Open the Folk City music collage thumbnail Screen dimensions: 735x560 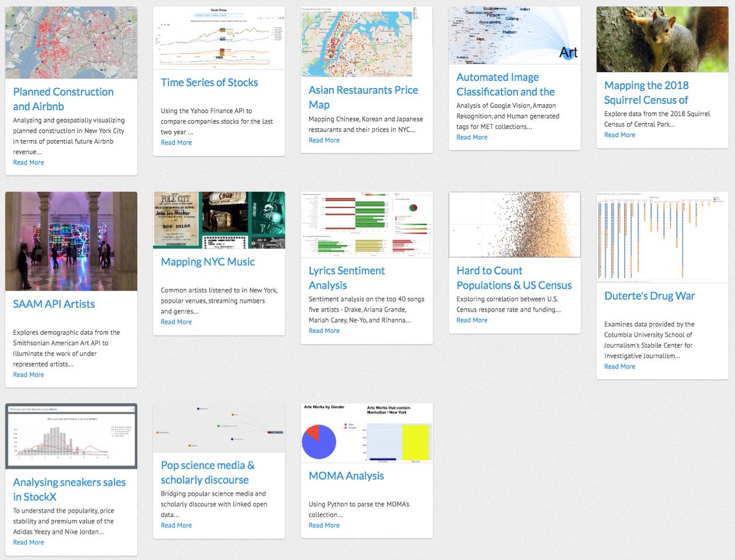[x=219, y=220]
